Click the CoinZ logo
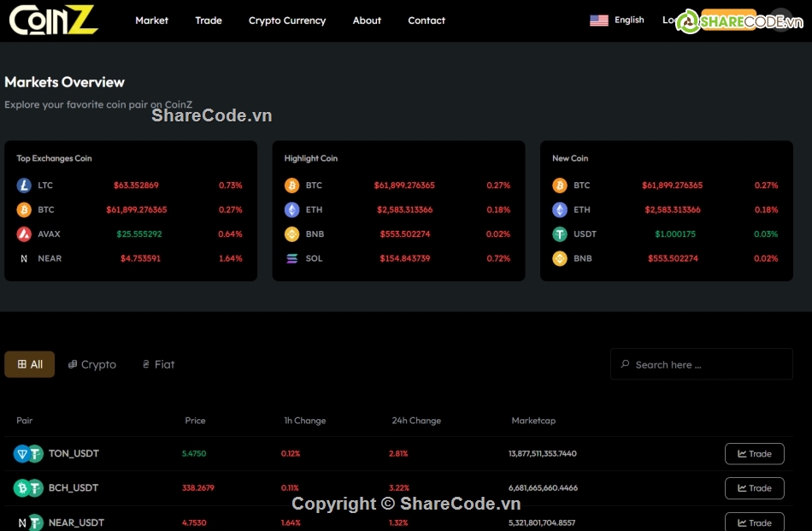This screenshot has height=531, width=812. [51, 21]
